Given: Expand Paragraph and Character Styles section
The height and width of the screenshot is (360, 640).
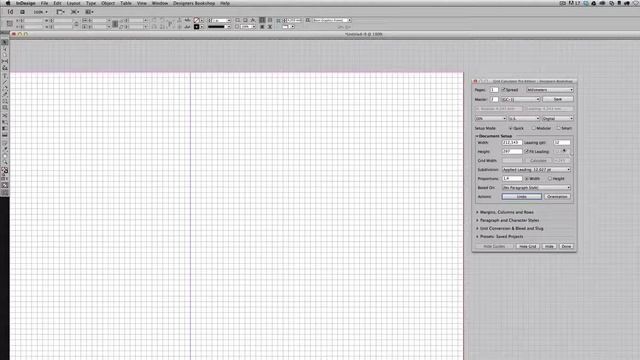Looking at the screenshot, I should click(x=477, y=220).
